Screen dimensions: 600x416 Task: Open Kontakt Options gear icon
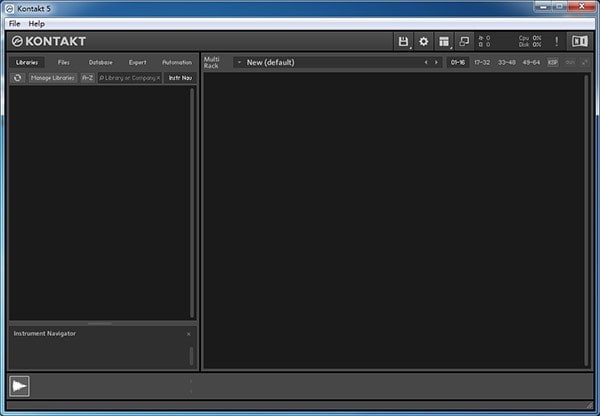424,41
